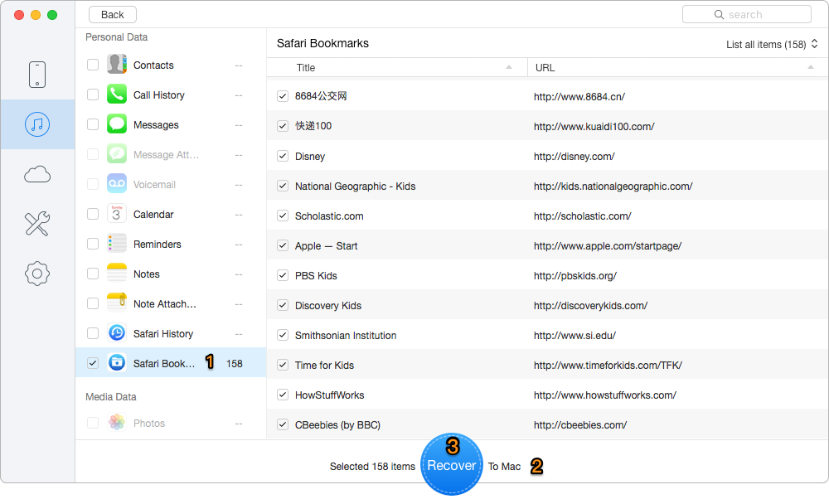The image size is (829, 504).
Task: Open the repair tools wrench icon
Action: click(x=37, y=224)
